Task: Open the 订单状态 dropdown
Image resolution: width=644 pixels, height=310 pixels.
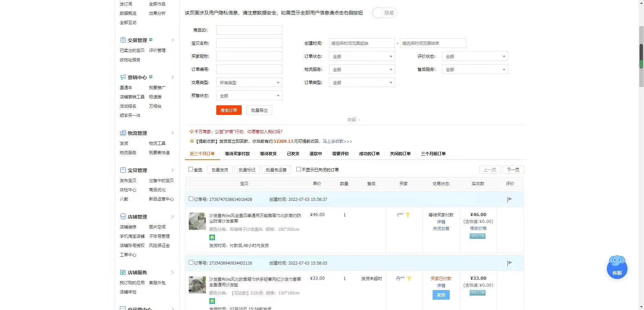Action: coord(362,56)
